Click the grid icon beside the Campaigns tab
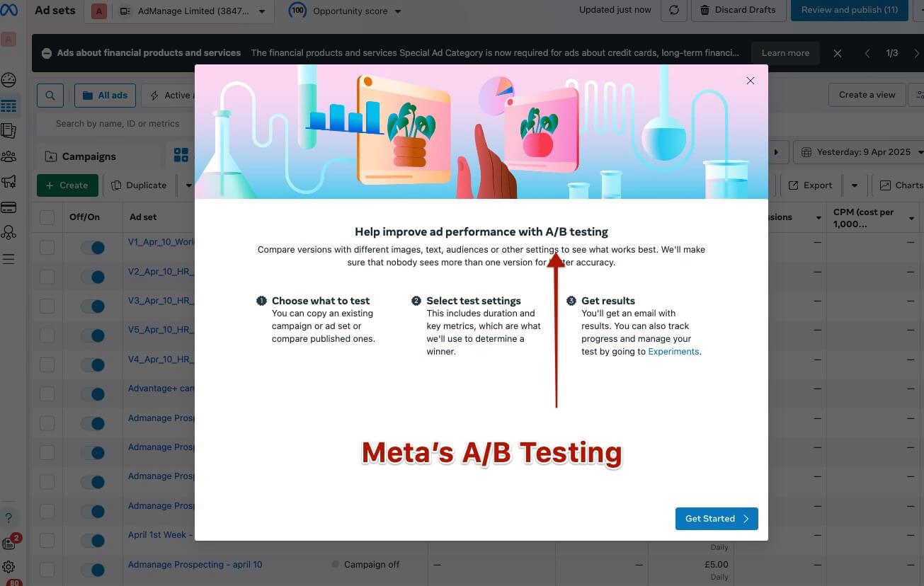 click(x=181, y=155)
